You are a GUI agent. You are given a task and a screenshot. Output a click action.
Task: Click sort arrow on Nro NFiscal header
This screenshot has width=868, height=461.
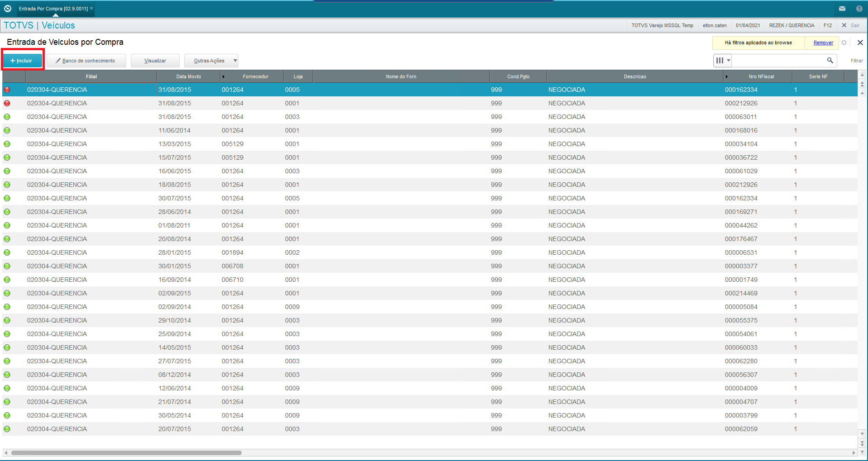click(726, 76)
